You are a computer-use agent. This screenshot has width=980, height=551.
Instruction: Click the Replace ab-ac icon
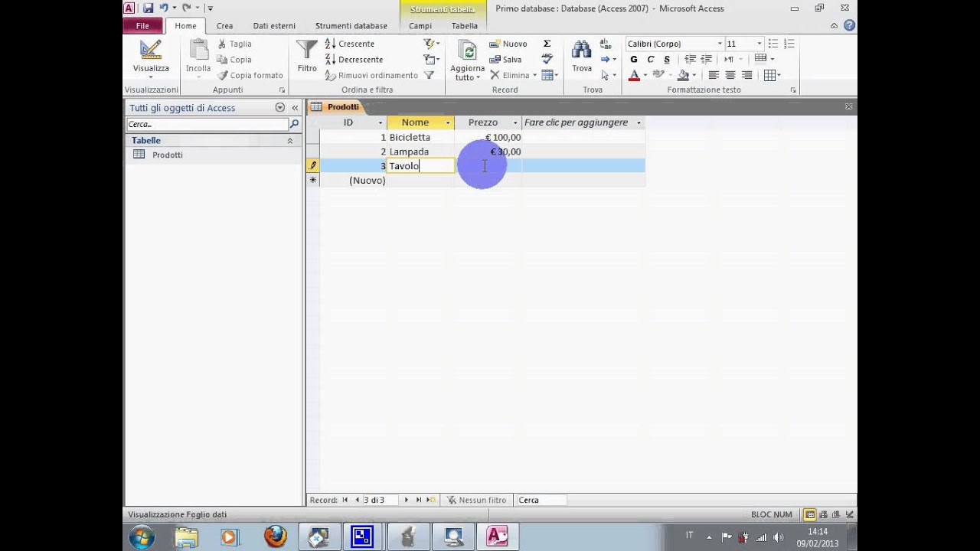click(x=605, y=44)
